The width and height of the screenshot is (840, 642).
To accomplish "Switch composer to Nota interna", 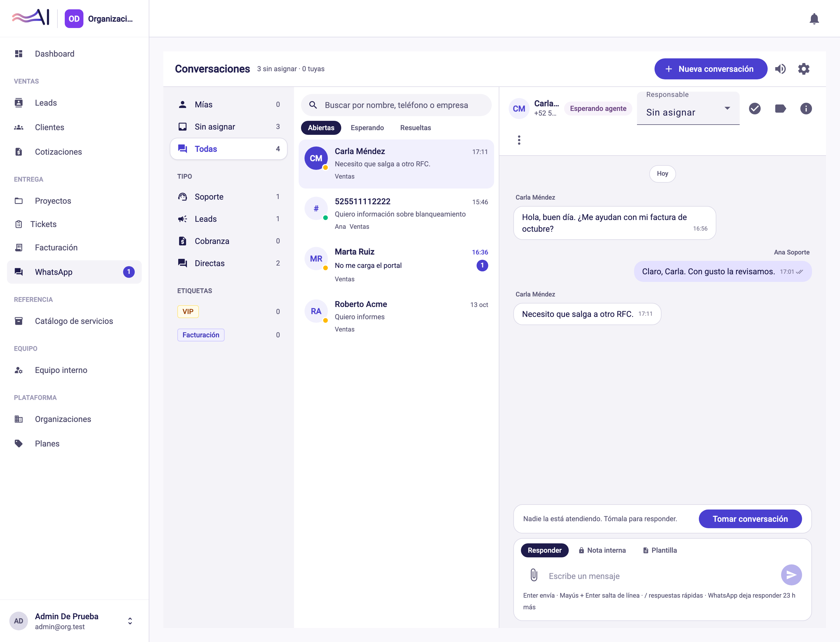I will [x=602, y=550].
